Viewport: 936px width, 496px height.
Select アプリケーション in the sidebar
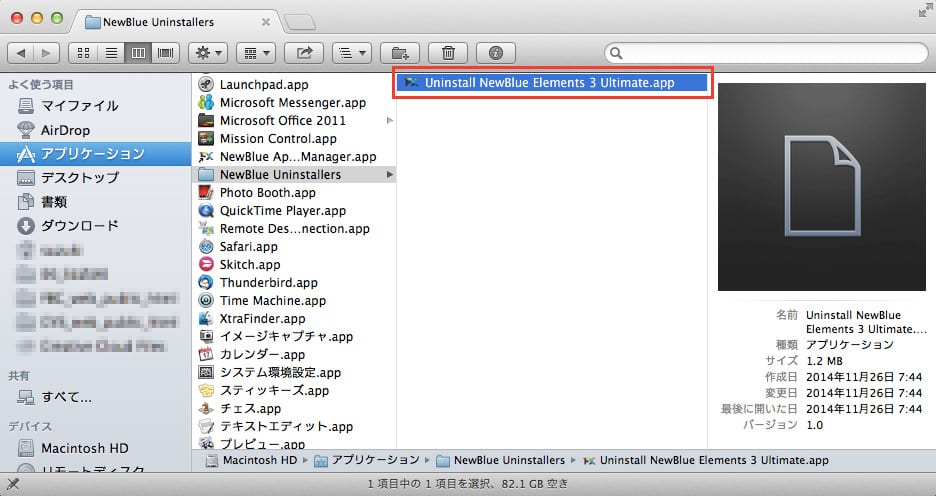click(95, 154)
